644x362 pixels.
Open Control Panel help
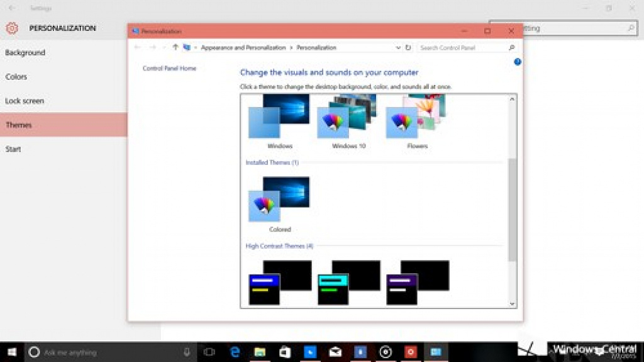point(518,62)
